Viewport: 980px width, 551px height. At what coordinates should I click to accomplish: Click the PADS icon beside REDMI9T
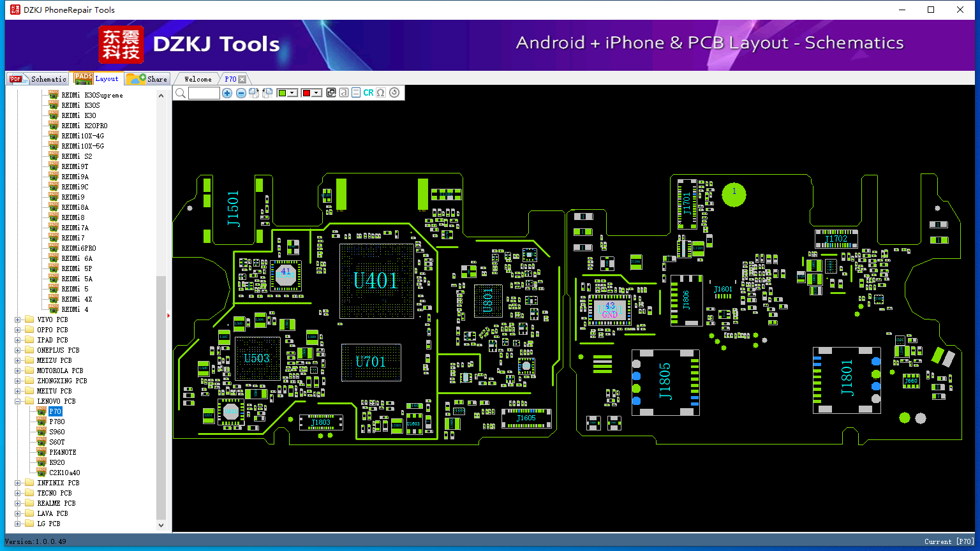point(54,166)
